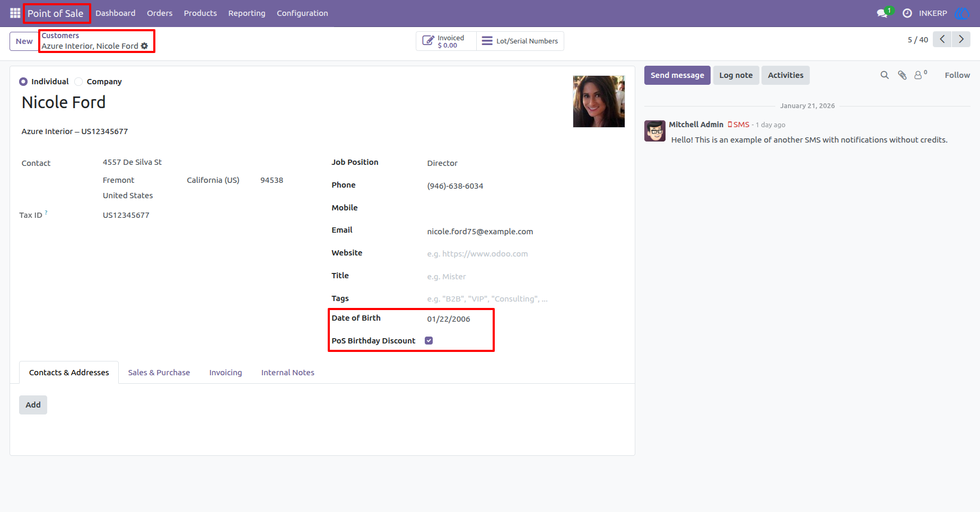
Task: Search messages with the chatter magnifier icon
Action: [885, 75]
